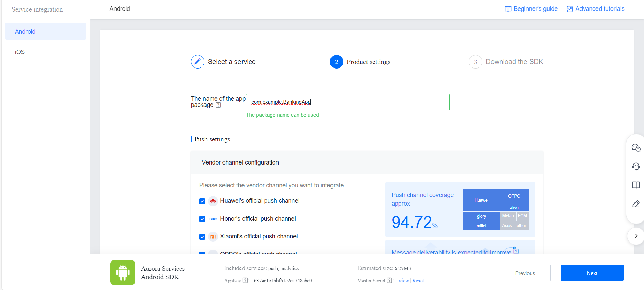Image resolution: width=644 pixels, height=290 pixels.
Task: Click the headset customer support icon
Action: coord(636,167)
